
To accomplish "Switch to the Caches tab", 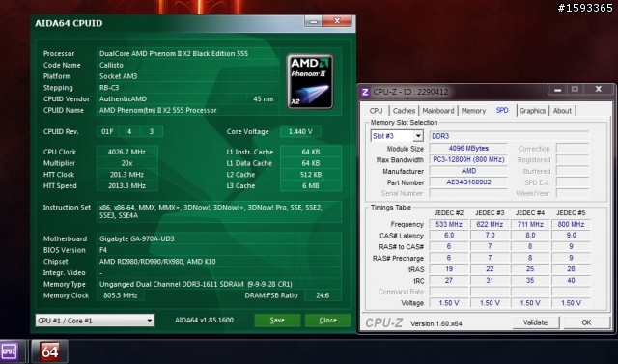I will pos(404,111).
